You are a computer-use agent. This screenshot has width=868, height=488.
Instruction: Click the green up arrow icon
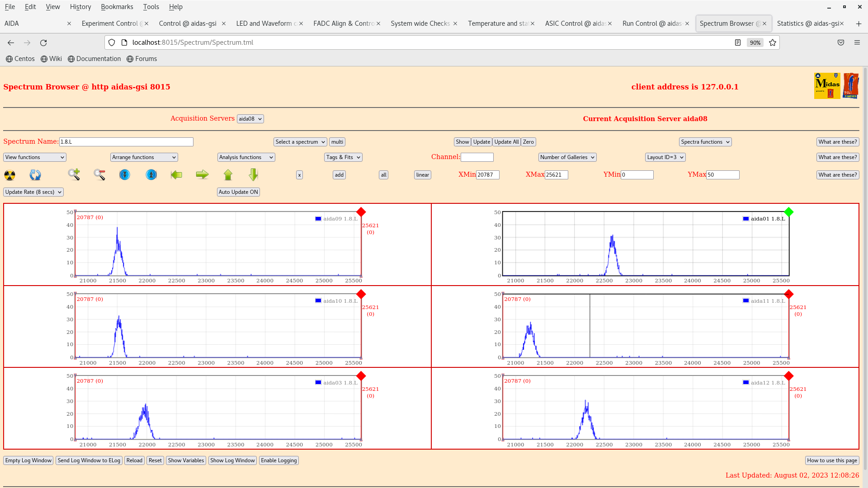[x=228, y=174]
